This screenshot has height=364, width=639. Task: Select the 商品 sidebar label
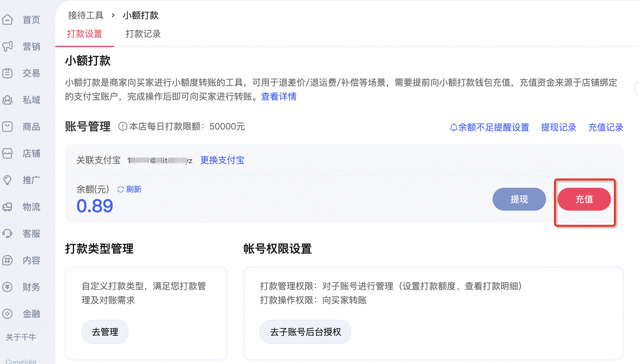[x=32, y=127]
